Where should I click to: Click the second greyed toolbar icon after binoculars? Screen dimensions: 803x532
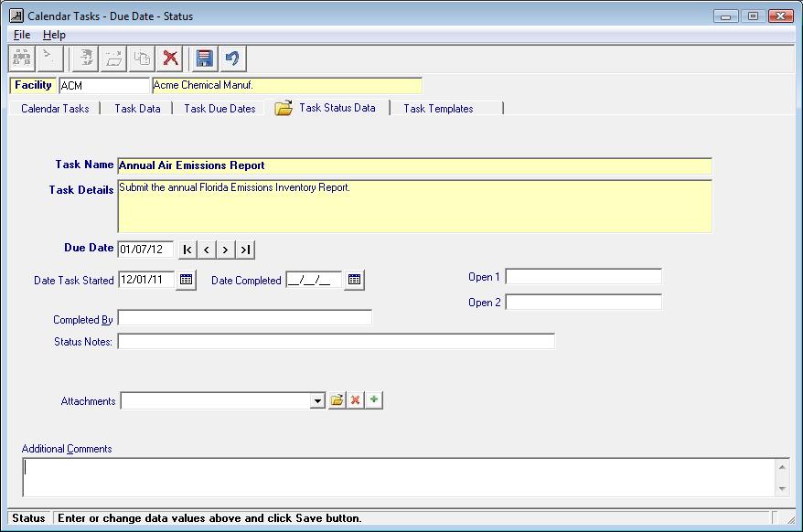pyautogui.click(x=50, y=59)
